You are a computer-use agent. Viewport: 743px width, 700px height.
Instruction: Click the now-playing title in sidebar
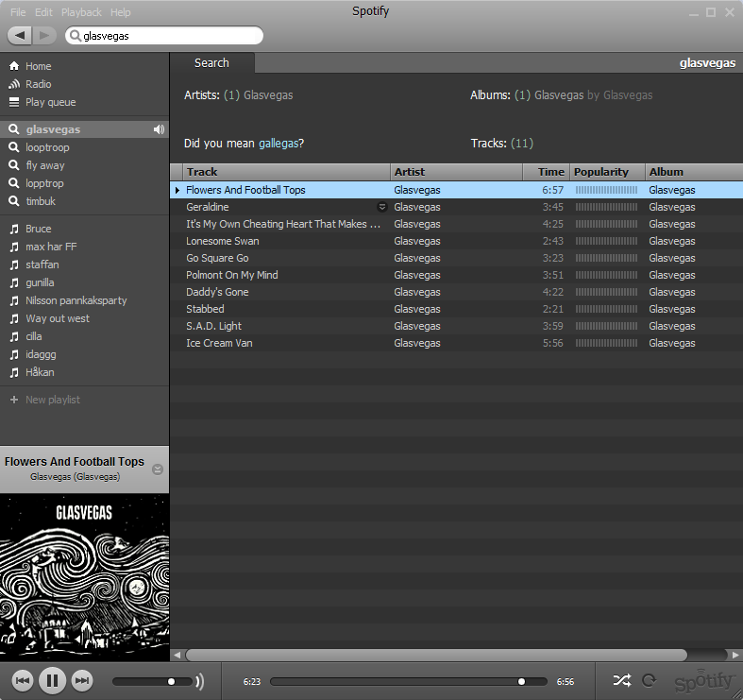[75, 461]
